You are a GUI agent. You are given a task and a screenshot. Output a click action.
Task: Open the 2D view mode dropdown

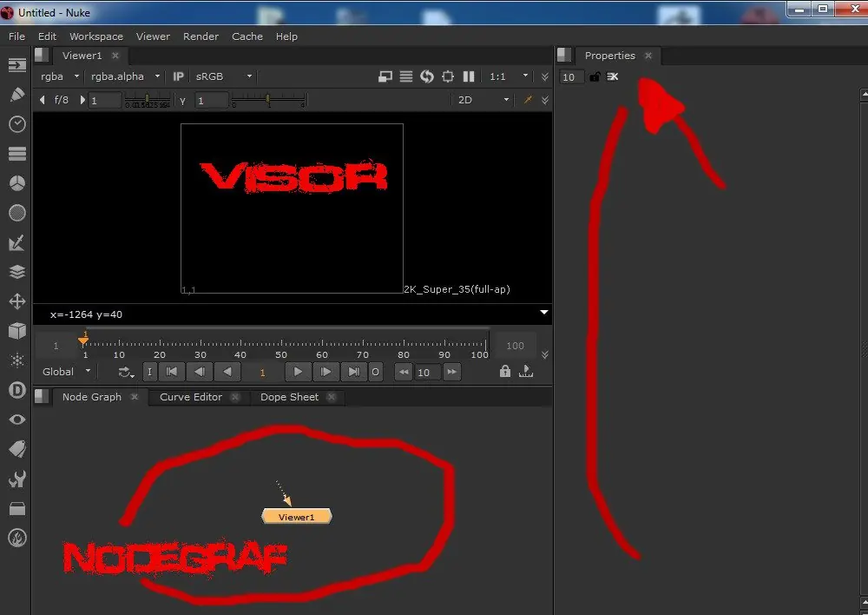coord(483,100)
